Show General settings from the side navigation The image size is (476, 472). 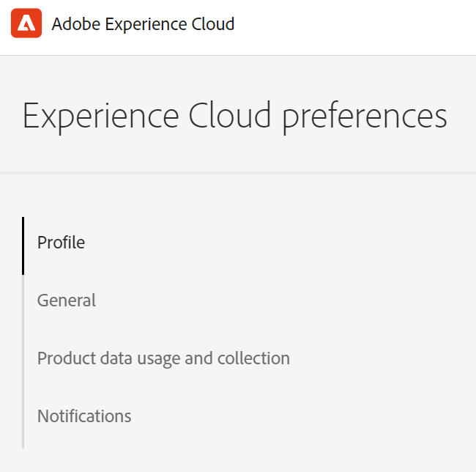(67, 300)
